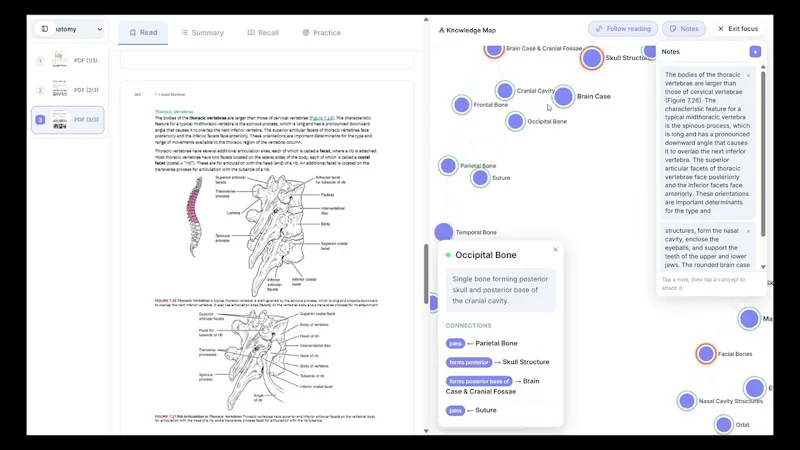
Task: Select Brain Case & Cranial Fossae node
Action: (493, 49)
